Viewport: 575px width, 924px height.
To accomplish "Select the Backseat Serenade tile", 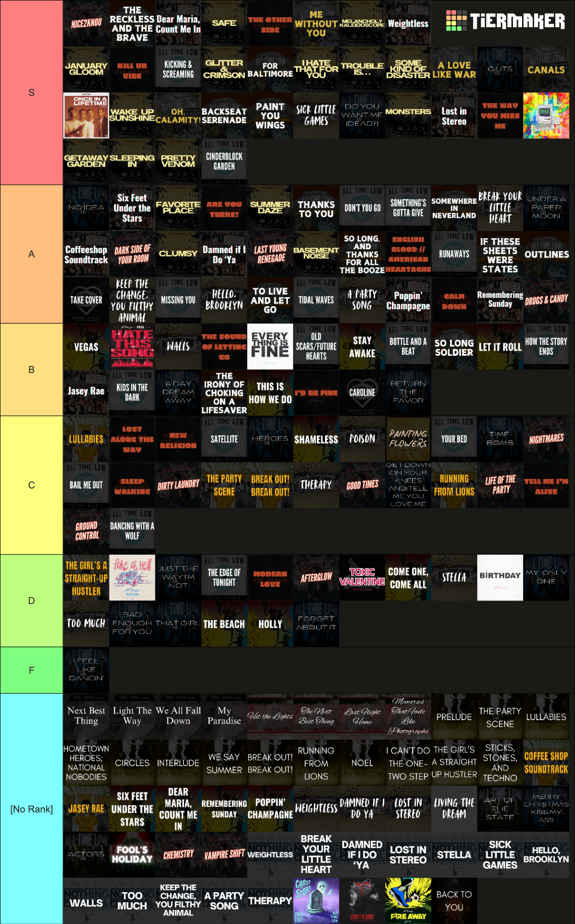I will click(x=224, y=115).
